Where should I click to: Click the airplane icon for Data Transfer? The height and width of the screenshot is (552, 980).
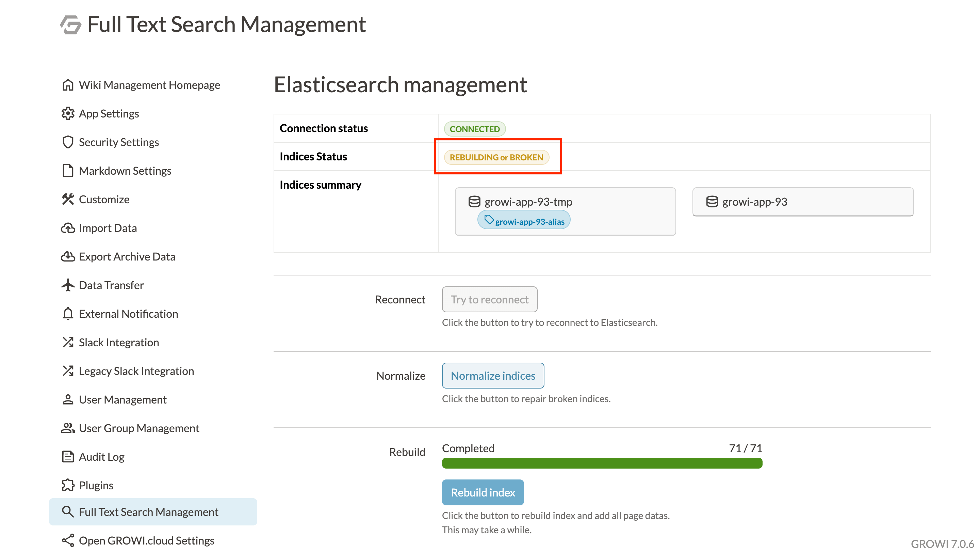68,285
